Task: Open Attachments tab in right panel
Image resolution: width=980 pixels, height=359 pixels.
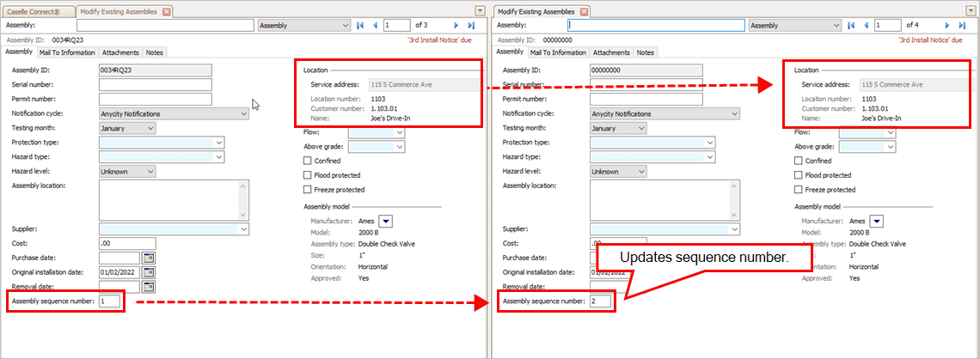Action: pos(611,52)
